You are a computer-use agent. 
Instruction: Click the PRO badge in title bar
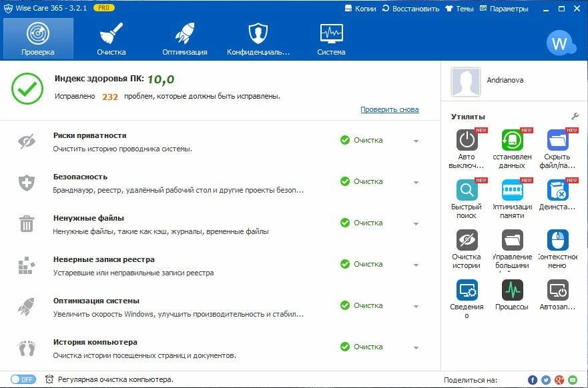[x=104, y=8]
